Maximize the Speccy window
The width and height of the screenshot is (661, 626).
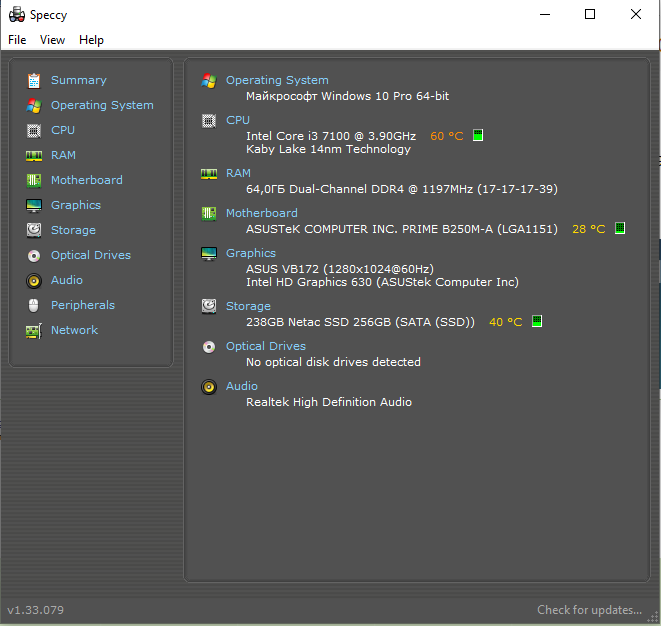coord(590,14)
